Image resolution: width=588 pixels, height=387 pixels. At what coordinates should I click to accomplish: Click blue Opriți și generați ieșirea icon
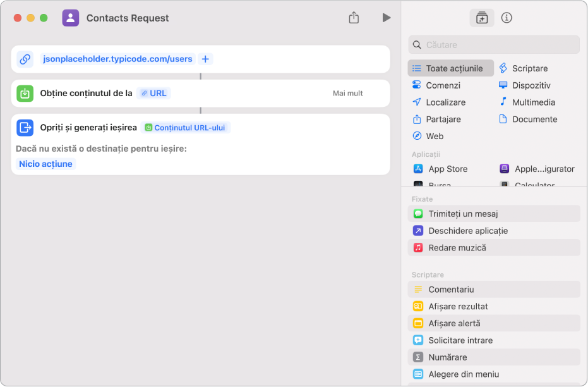pos(25,128)
